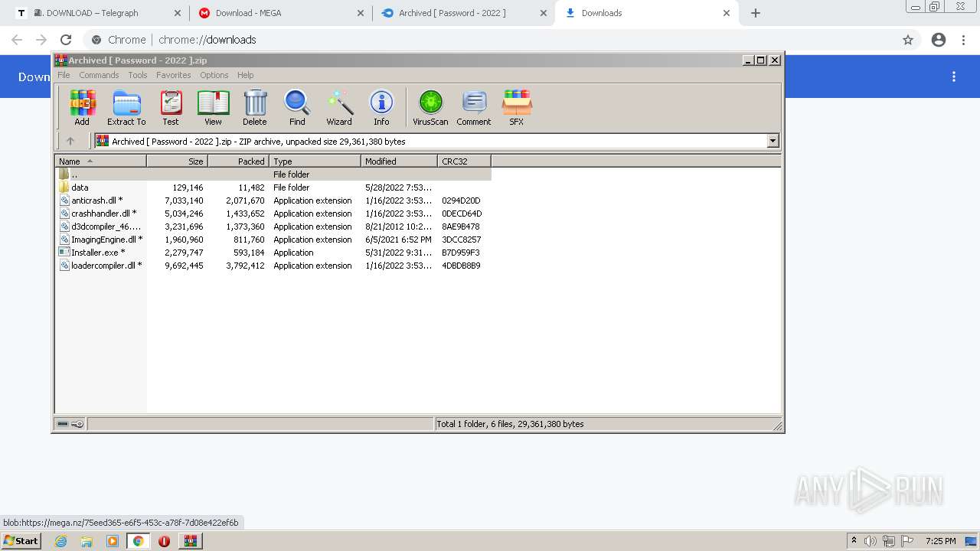Open the Favorites menu
Screen dimensions: 980x551
pyautogui.click(x=174, y=75)
